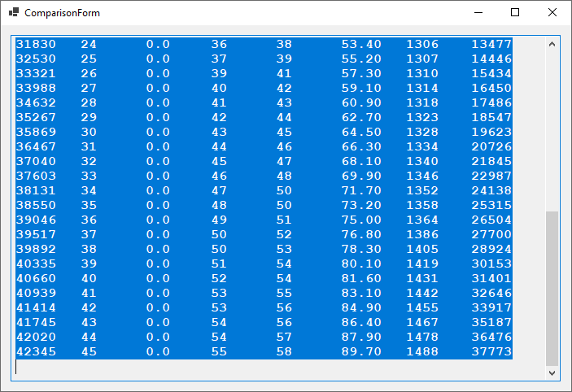Click the value 1419 in the text
572x392 pixels.
pyautogui.click(x=422, y=264)
